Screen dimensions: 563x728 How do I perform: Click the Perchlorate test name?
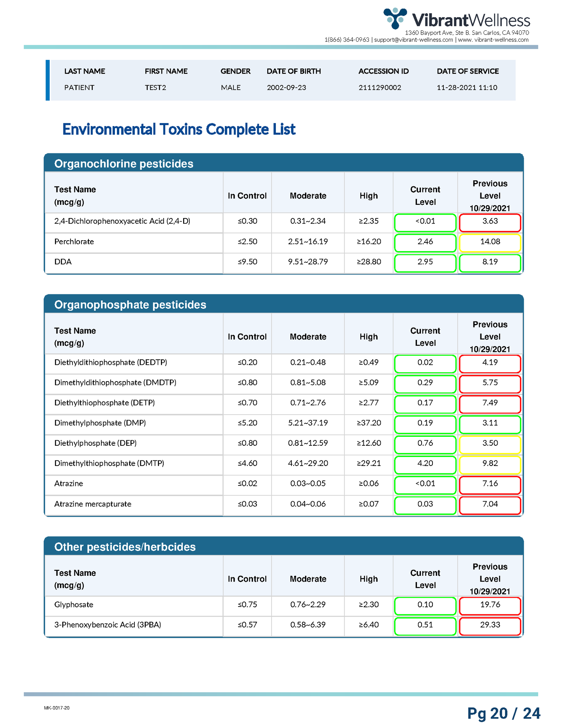(74, 241)
